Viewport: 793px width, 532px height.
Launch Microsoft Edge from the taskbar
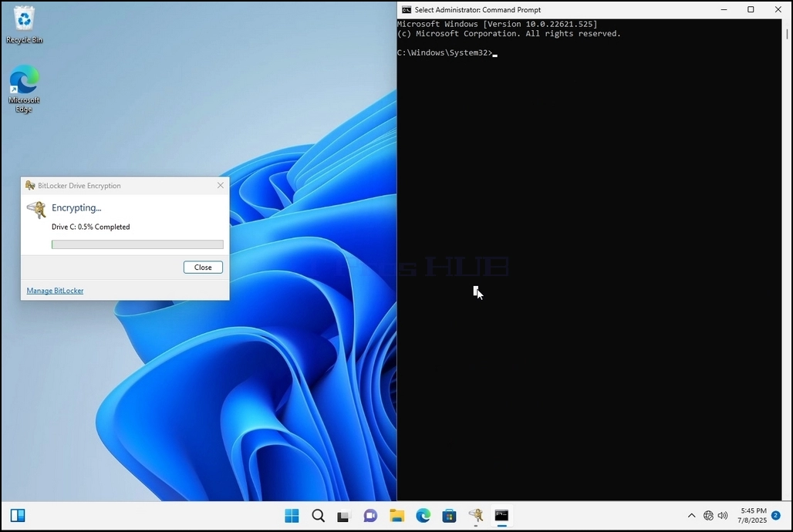pos(423,515)
